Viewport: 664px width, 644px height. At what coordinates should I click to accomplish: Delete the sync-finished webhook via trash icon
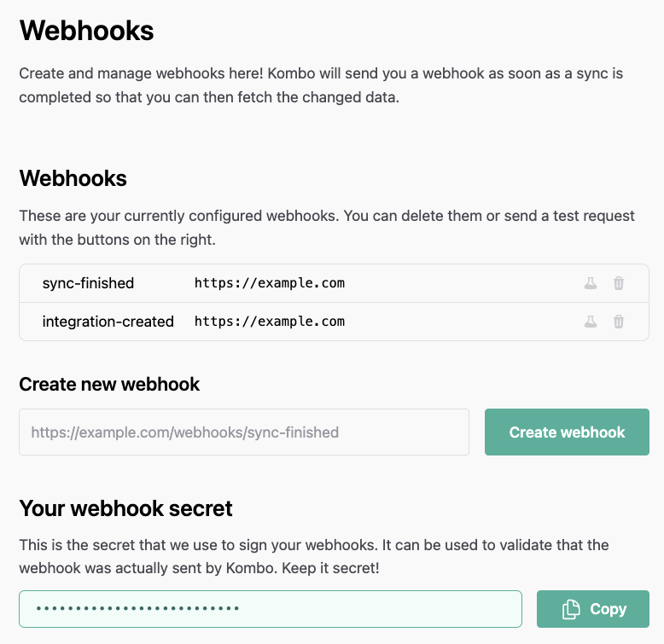pyautogui.click(x=619, y=283)
